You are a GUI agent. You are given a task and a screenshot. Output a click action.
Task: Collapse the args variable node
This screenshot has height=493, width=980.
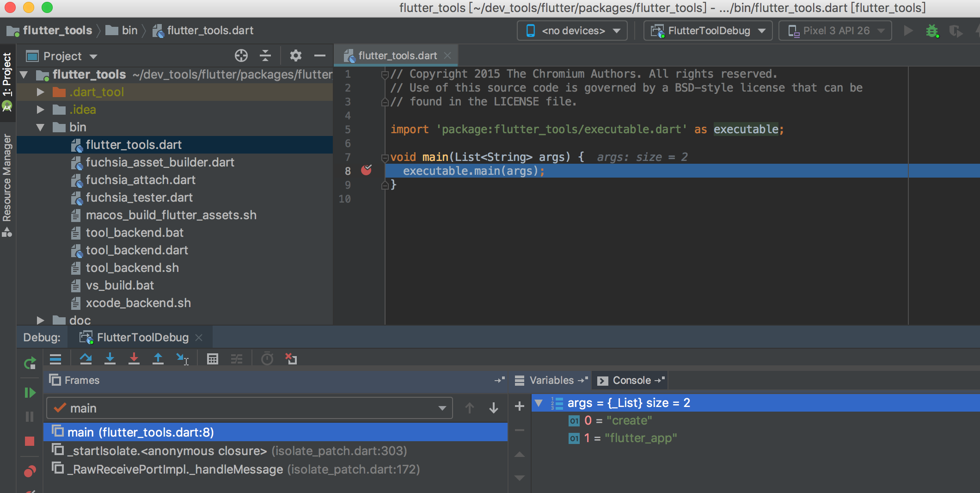[x=539, y=403]
